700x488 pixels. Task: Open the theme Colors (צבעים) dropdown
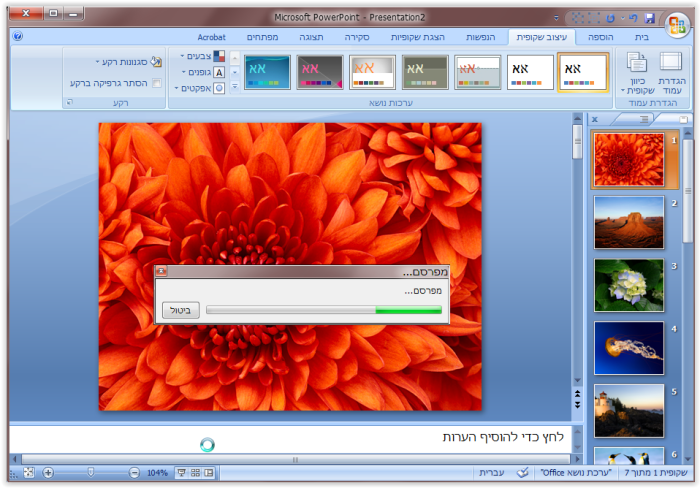pos(201,57)
